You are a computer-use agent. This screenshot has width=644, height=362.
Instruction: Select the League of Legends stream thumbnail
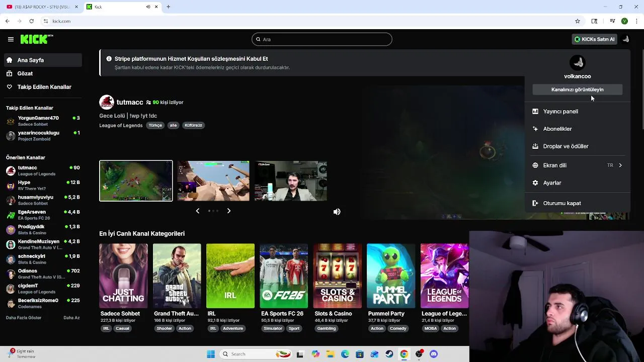(x=136, y=181)
